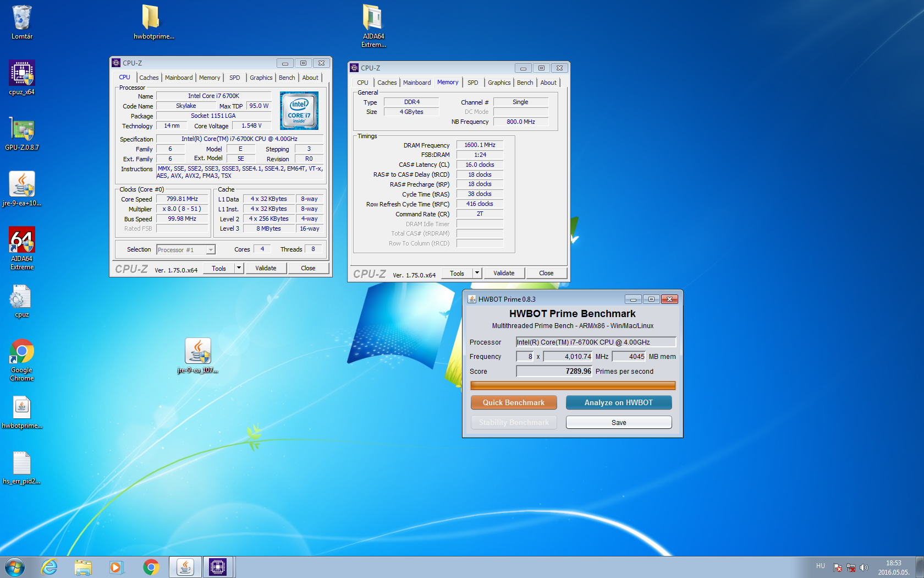Save the HWBOT Prime result

[619, 422]
